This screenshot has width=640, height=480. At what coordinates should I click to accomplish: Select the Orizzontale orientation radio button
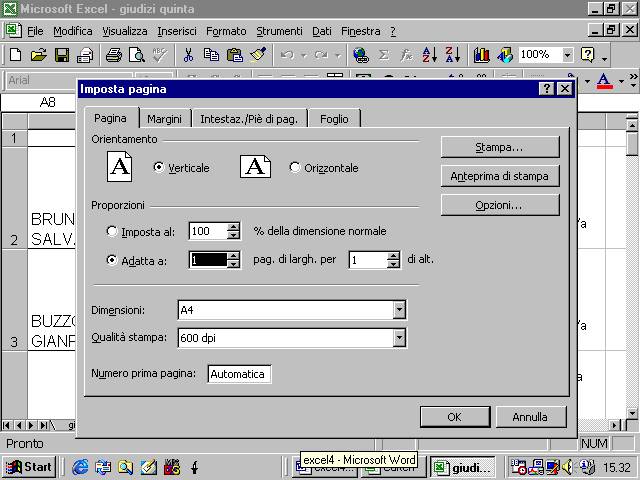[295, 168]
